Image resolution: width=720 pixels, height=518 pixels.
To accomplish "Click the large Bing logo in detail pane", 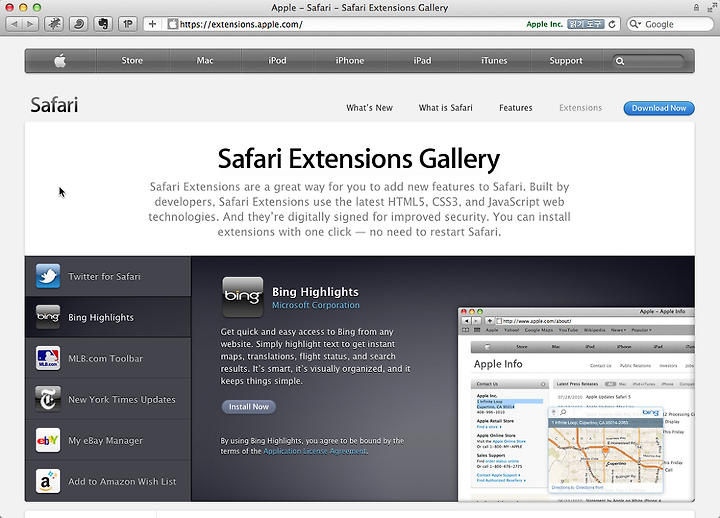I will [x=242, y=297].
